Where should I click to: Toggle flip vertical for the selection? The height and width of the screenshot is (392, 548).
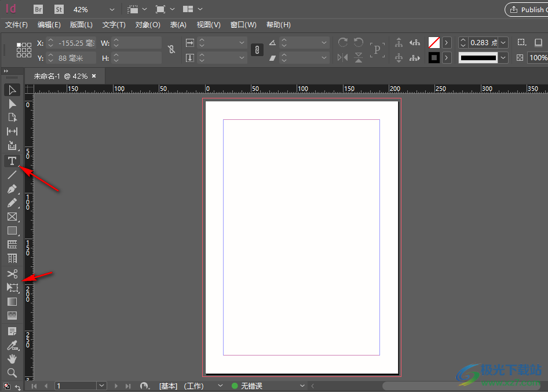(359, 57)
